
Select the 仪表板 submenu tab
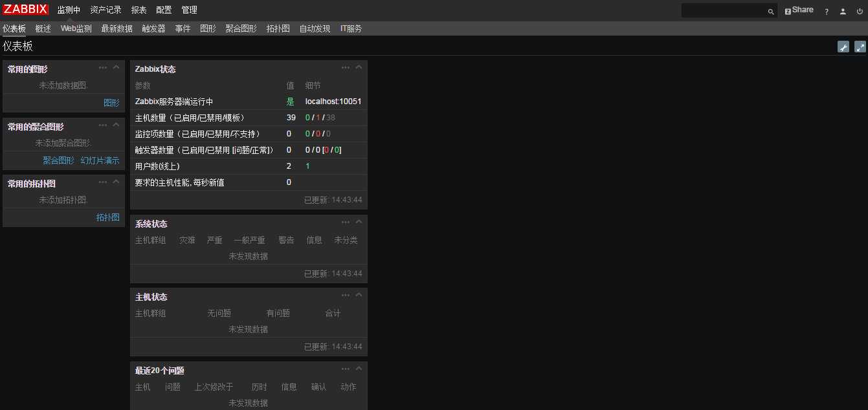point(14,28)
